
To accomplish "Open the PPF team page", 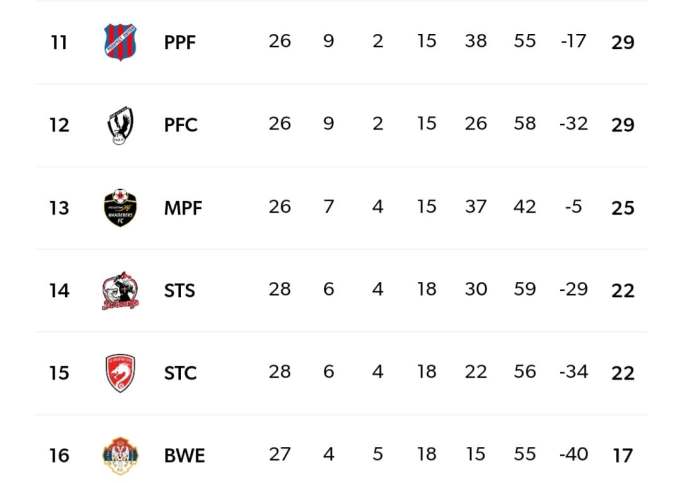I will tap(180, 43).
